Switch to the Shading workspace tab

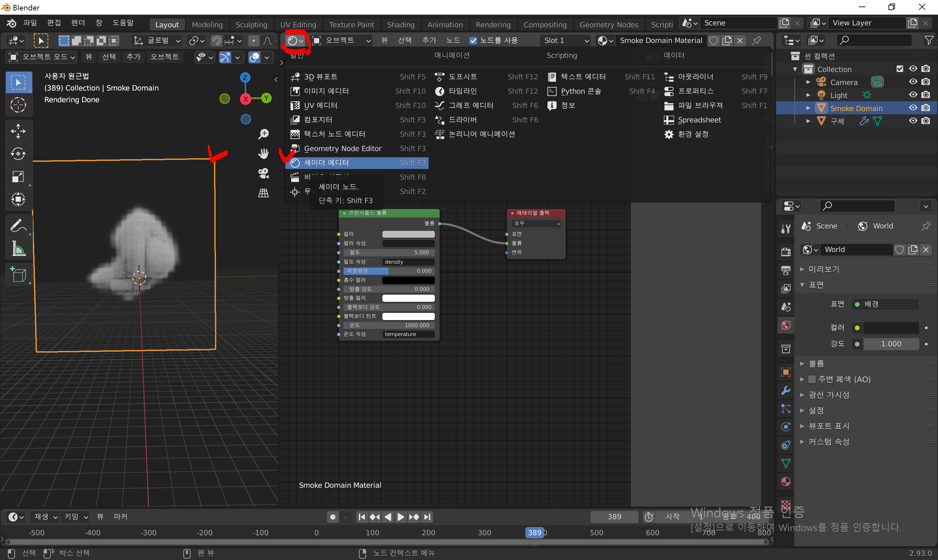[401, 24]
